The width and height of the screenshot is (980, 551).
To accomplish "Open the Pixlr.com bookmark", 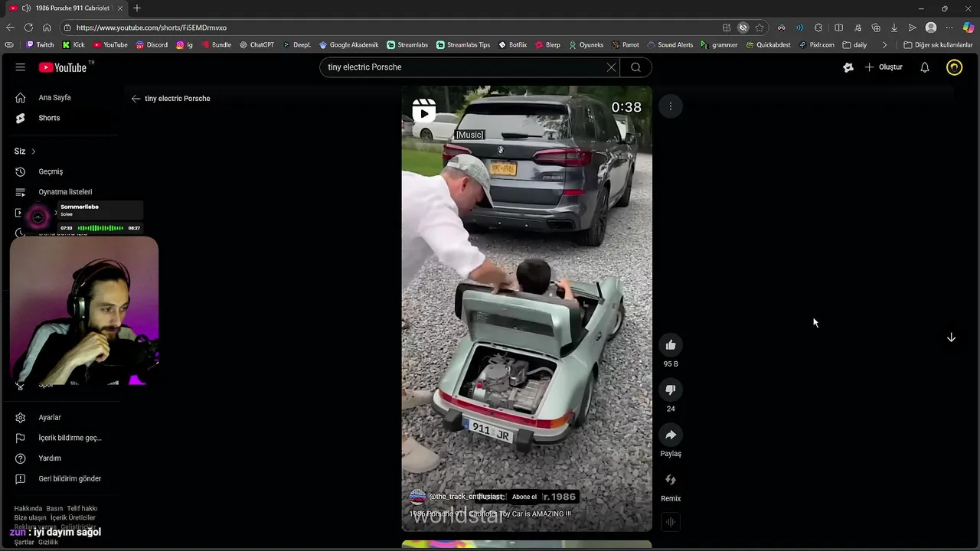I will tap(816, 45).
